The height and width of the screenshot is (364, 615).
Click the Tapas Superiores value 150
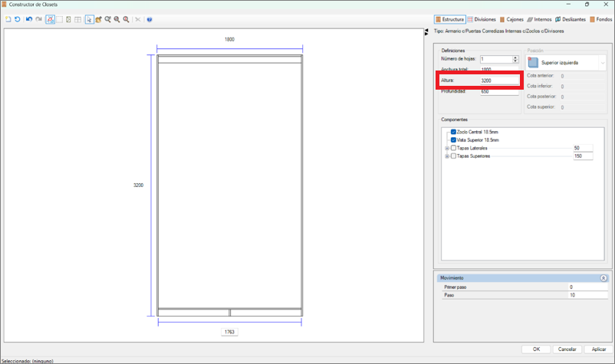pos(583,156)
